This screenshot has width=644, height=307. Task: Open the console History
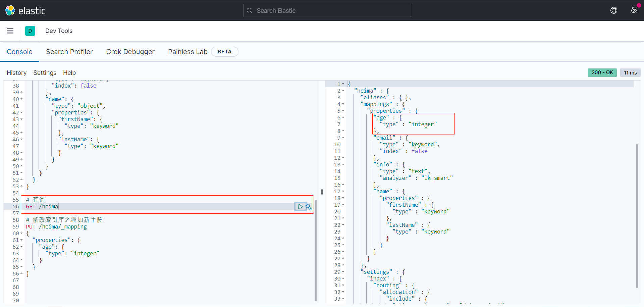coord(16,73)
